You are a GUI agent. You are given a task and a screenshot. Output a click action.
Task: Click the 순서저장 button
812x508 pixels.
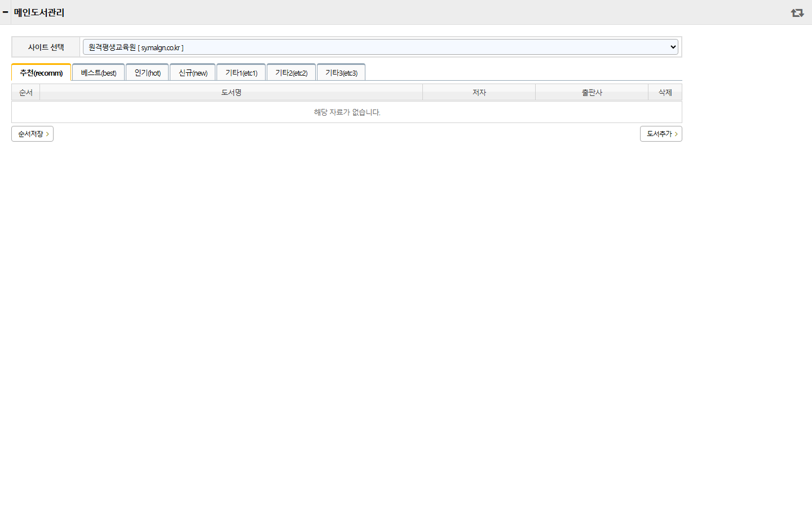point(32,134)
